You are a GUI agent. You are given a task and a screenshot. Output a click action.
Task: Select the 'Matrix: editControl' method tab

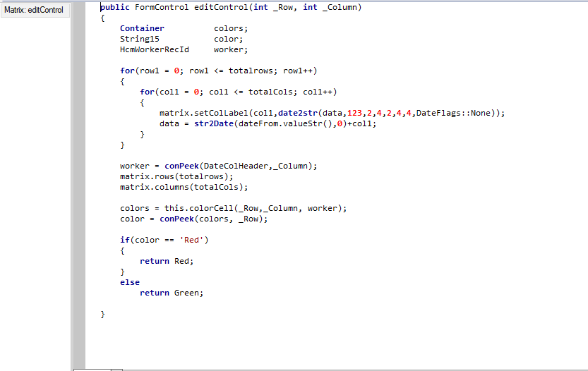(x=34, y=10)
